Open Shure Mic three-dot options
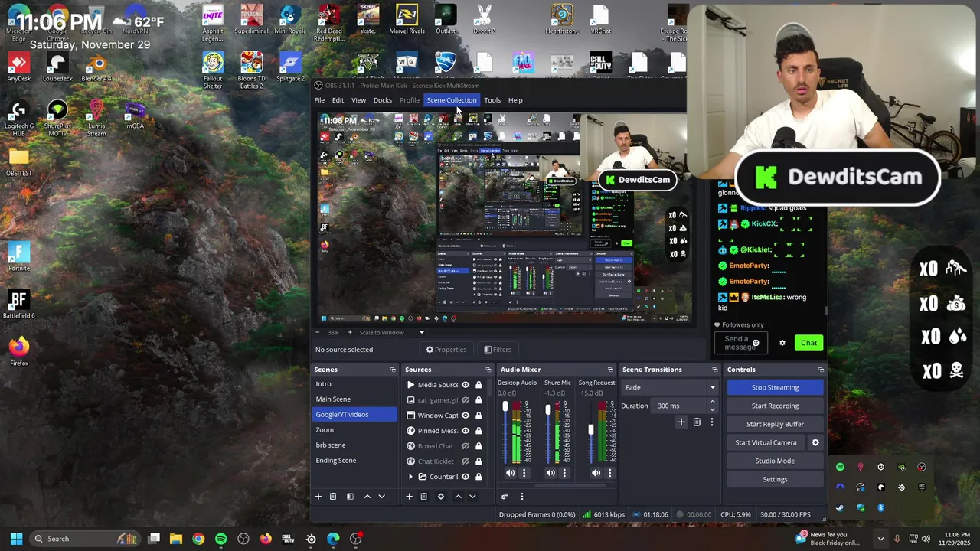This screenshot has width=980, height=551. point(565,473)
